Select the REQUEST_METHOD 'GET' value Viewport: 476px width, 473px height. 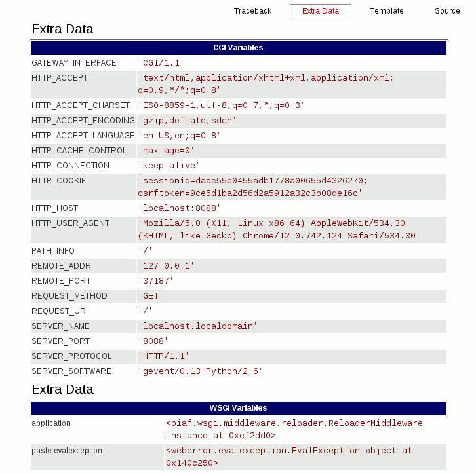150,296
